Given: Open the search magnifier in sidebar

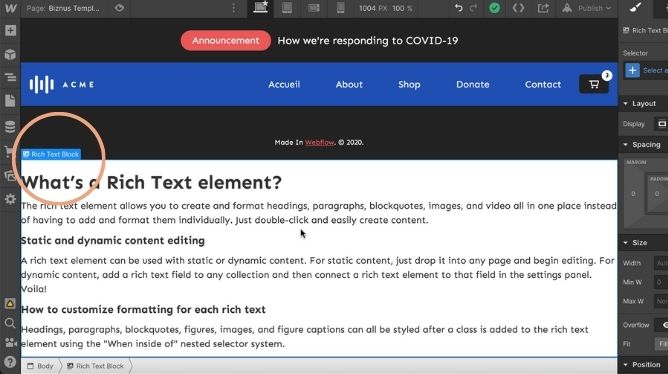Looking at the screenshot, I should coord(10,323).
